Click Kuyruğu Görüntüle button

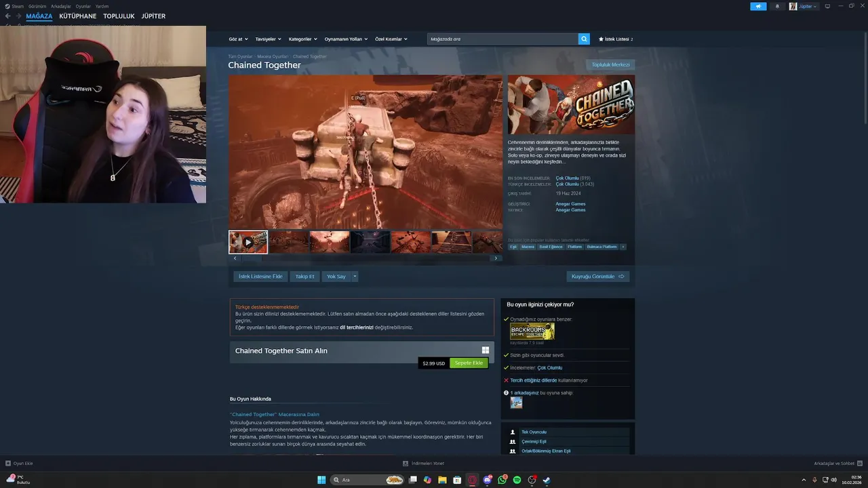[x=598, y=277]
